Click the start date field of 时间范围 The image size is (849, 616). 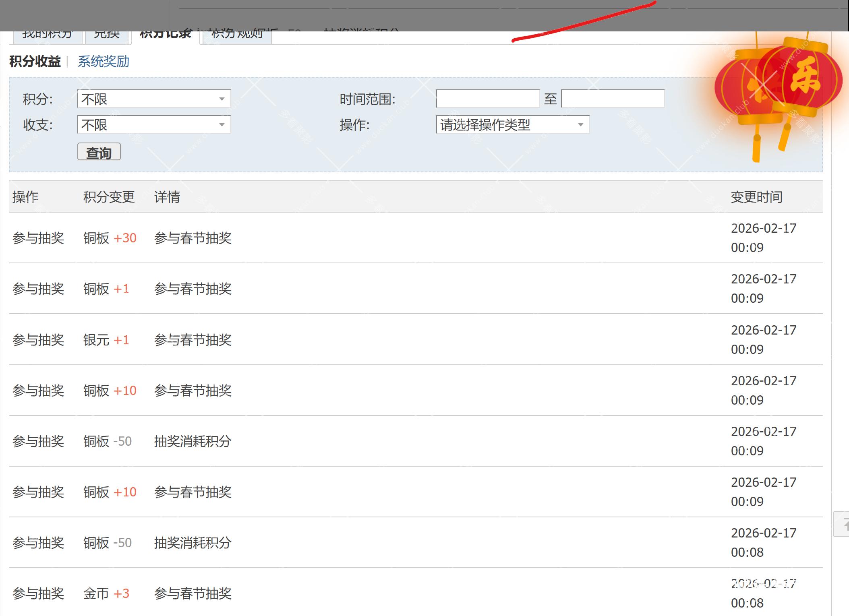487,99
